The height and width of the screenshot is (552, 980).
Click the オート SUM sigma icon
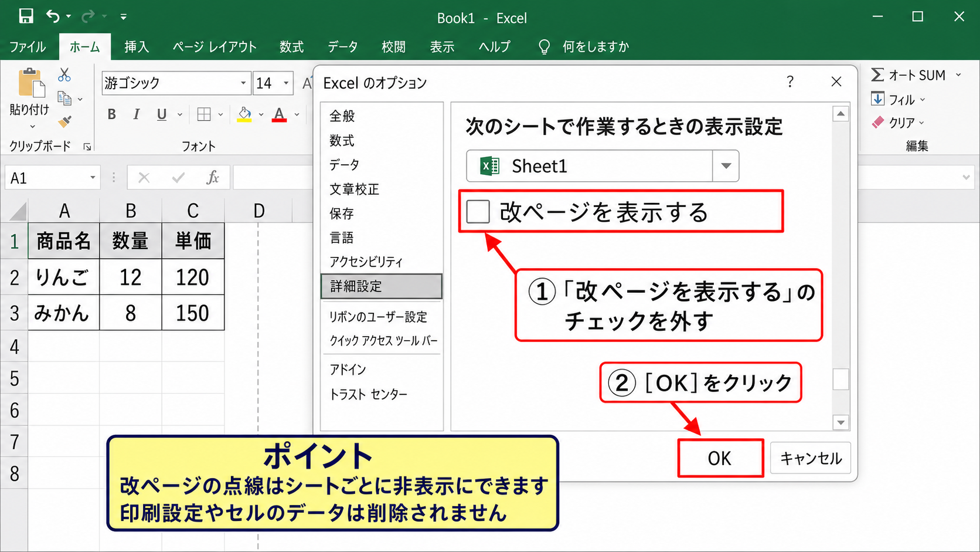pos(877,74)
